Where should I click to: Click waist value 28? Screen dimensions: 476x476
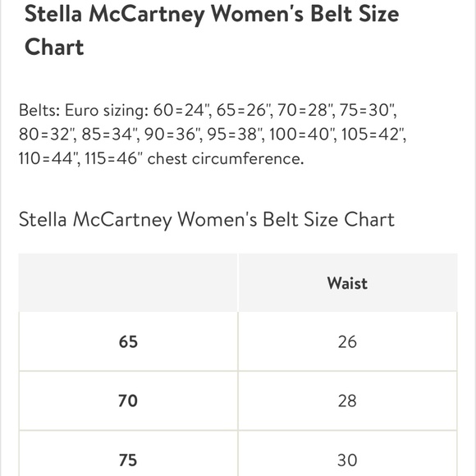pyautogui.click(x=347, y=400)
